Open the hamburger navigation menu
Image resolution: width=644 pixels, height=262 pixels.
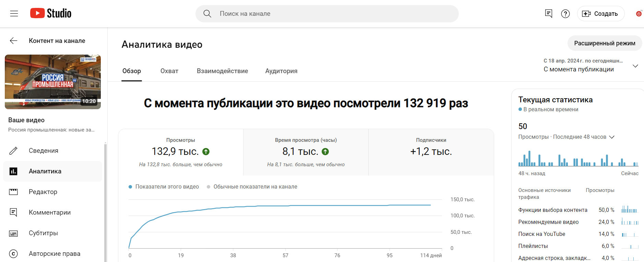(x=14, y=13)
